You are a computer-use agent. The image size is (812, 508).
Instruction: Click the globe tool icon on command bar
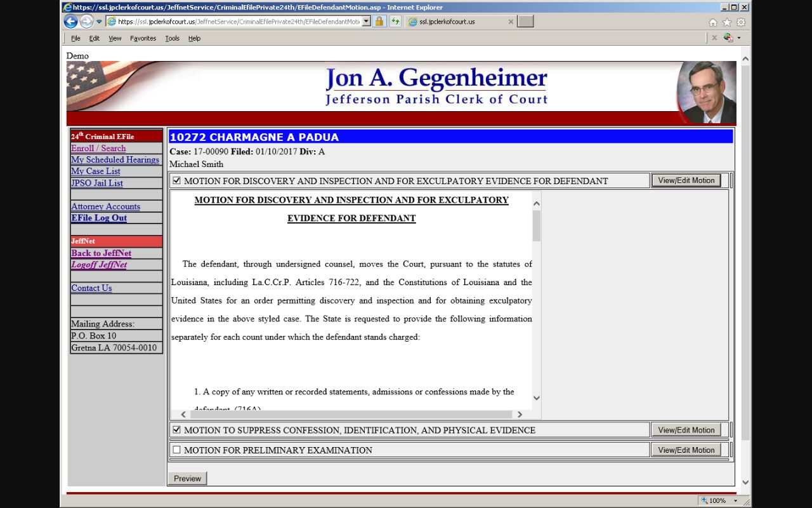click(x=728, y=38)
